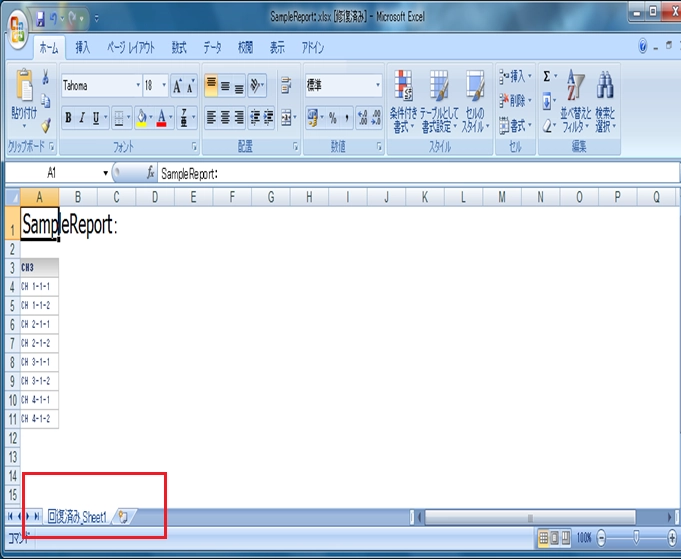The height and width of the screenshot is (559, 681).
Task: Open テーブルとして書式設定 table format
Action: [439, 102]
